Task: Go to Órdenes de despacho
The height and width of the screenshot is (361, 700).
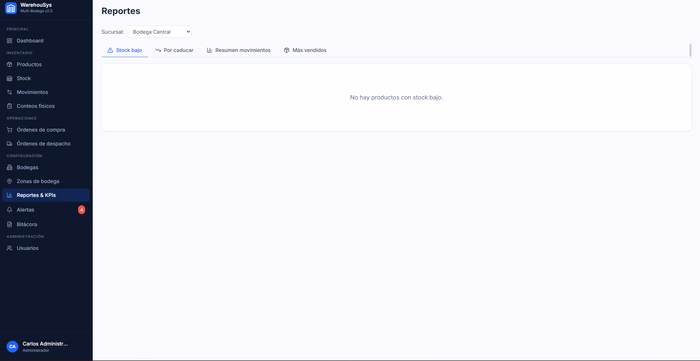Action: (x=46, y=144)
